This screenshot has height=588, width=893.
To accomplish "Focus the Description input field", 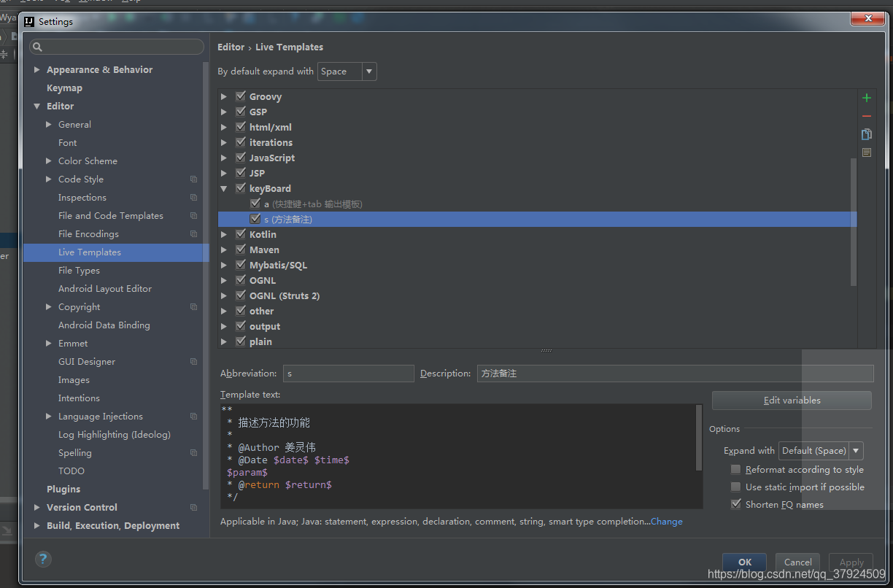I will [675, 374].
